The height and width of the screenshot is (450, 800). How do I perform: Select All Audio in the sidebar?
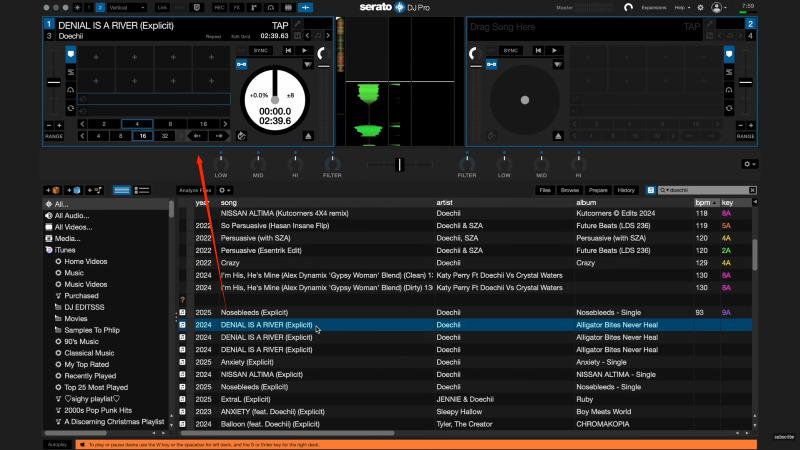(71, 216)
